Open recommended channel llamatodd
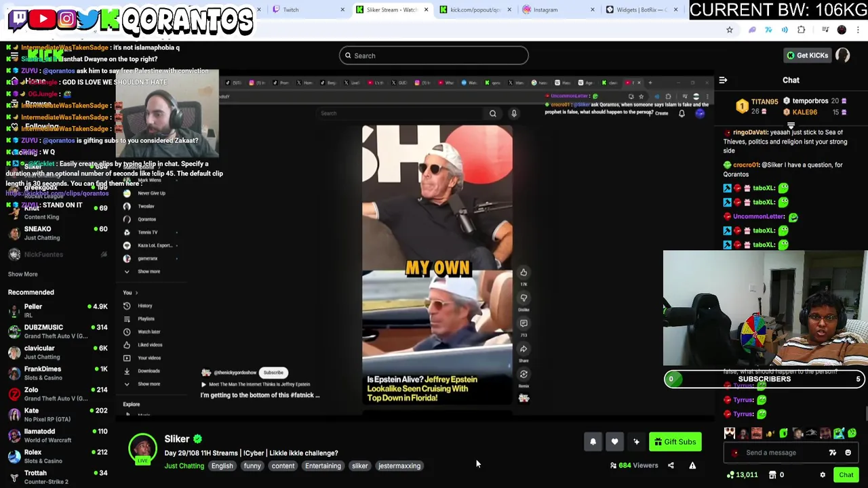This screenshot has width=868, height=488. click(x=58, y=435)
